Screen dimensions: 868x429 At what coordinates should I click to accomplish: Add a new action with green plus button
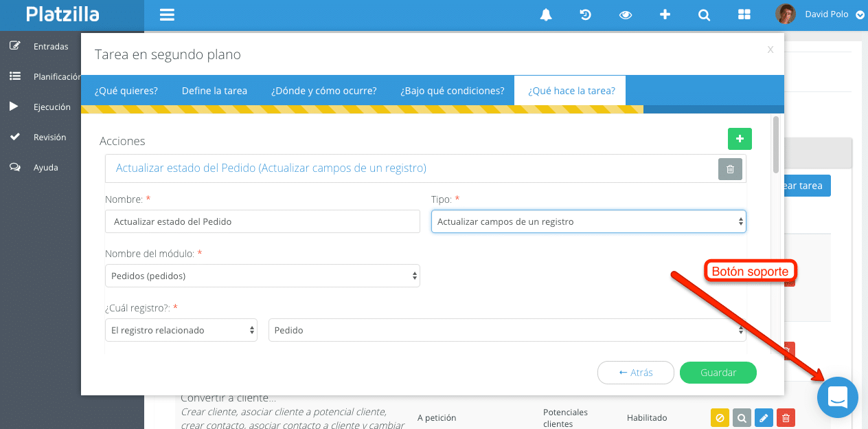click(x=740, y=139)
